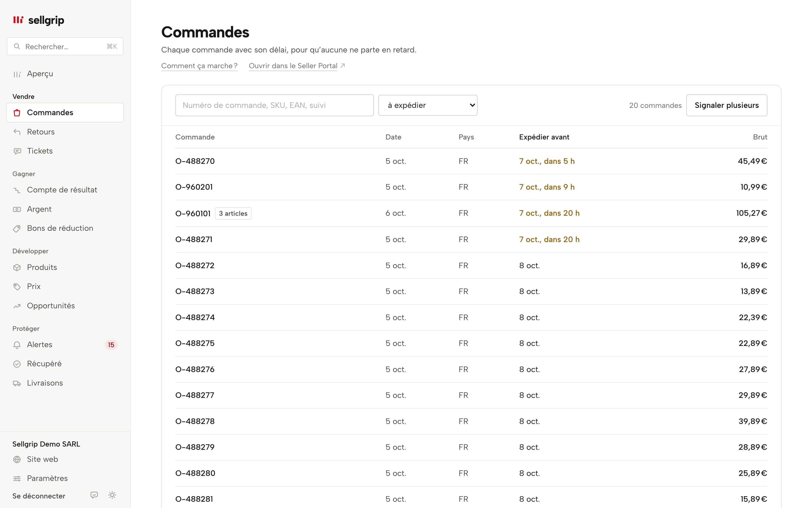Click Se déconnecter to log out
This screenshot has height=508, width=812.
coord(39,496)
